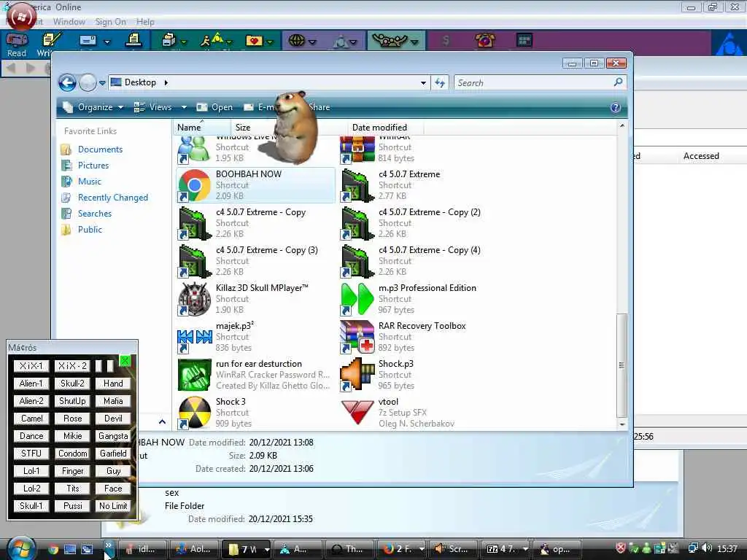Open the AOL Sign On menu
This screenshot has height=560, width=747.
[x=110, y=21]
